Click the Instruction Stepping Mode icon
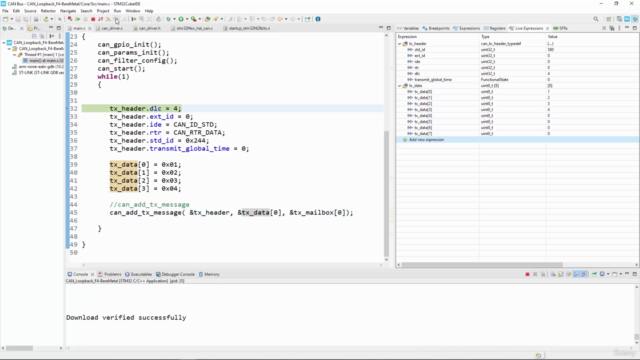Image resolution: width=640 pixels, height=360 pixels. click(133, 19)
